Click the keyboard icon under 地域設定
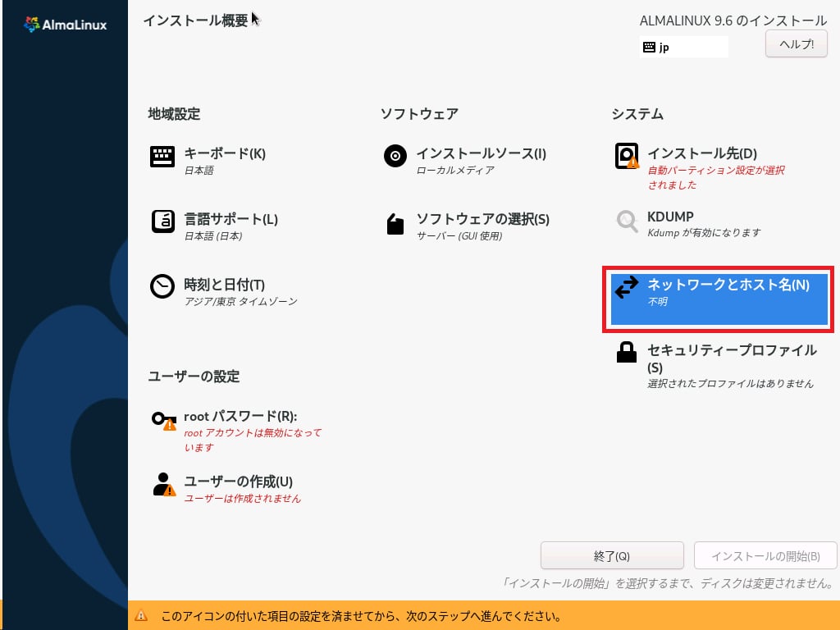The width and height of the screenshot is (840, 630). [x=162, y=157]
